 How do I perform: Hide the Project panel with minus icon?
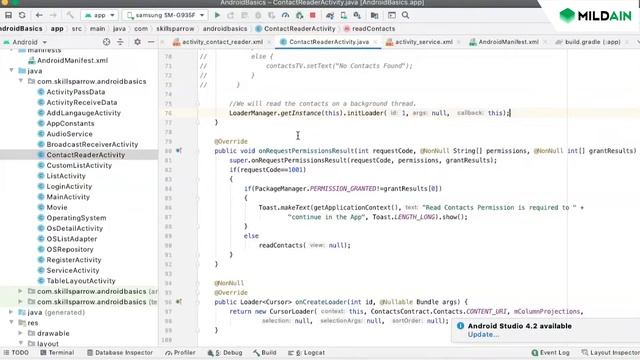[x=151, y=42]
